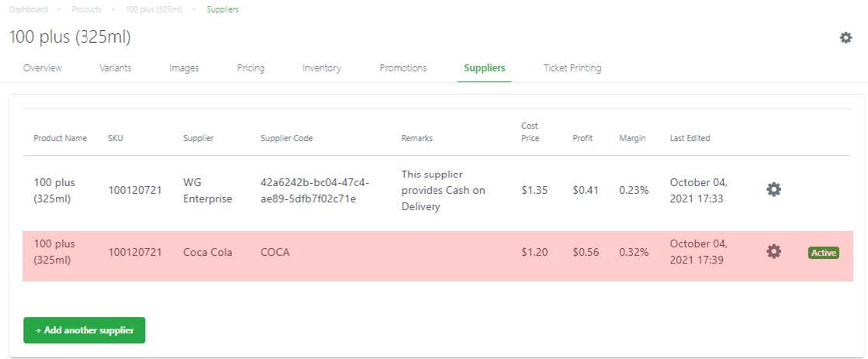868x359 pixels.
Task: Open gear menu for WG Enterprise supplier
Action: pos(773,190)
